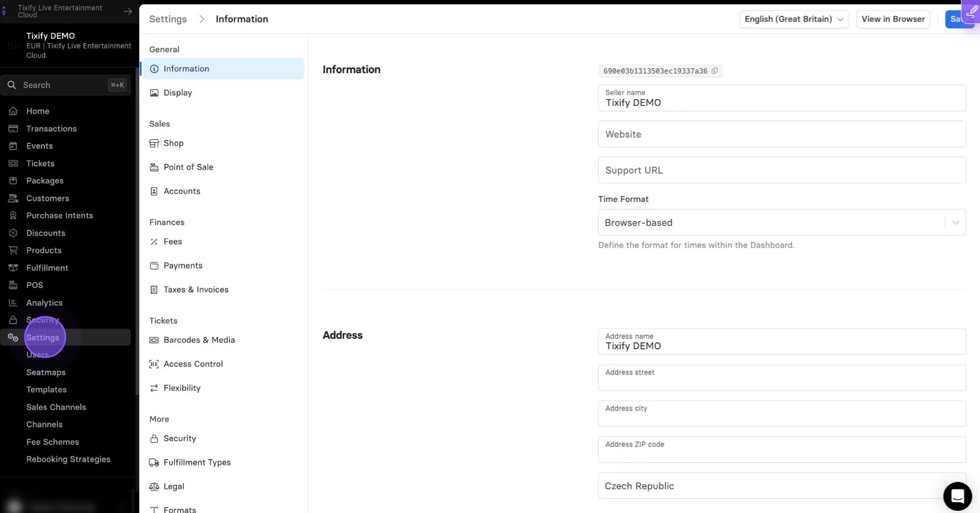Open Barcodes & Media icon
Screen dimensions: 980x513
154,340
